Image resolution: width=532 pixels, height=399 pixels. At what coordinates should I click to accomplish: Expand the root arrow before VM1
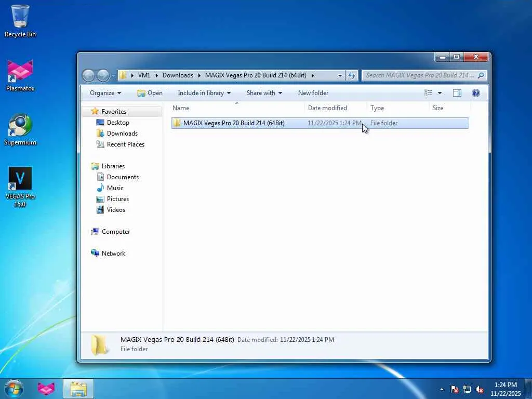pyautogui.click(x=132, y=75)
